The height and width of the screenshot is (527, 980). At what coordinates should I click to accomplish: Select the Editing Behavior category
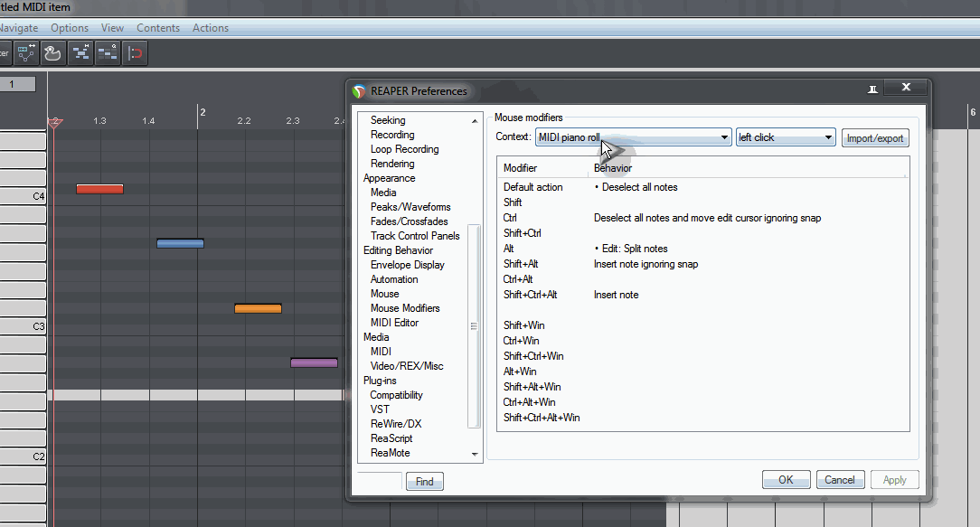tap(398, 250)
